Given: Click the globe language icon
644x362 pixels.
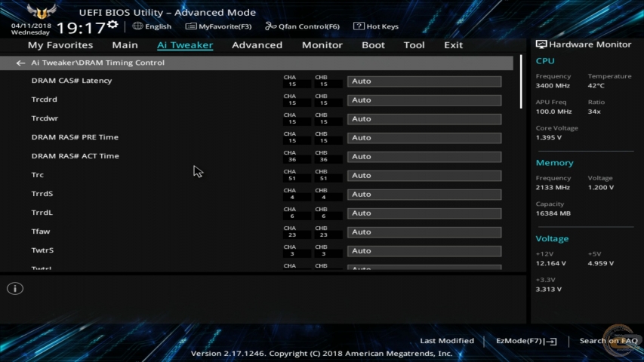Looking at the screenshot, I should tap(137, 26).
